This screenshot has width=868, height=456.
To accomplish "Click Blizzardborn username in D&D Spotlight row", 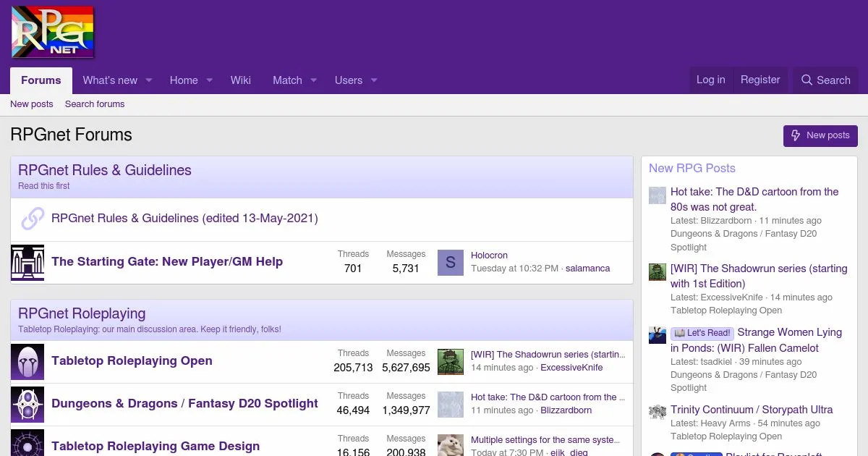I will [566, 410].
